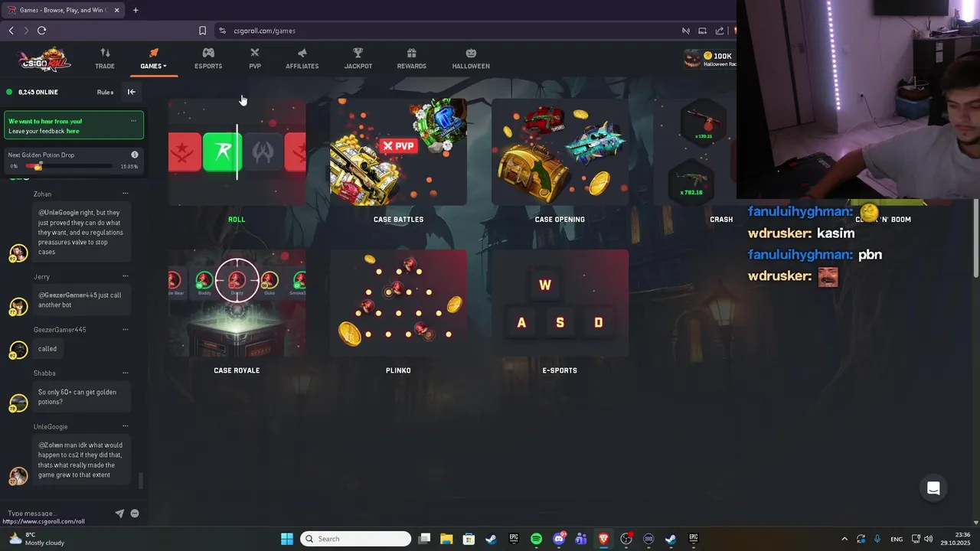Open the Halloween pumpkin menu item

pyautogui.click(x=471, y=59)
